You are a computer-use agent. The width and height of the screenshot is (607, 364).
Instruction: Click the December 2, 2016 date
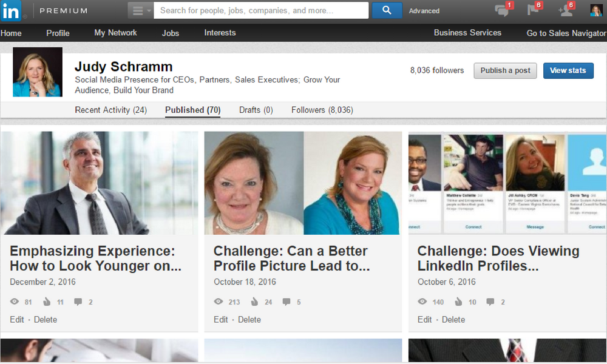tap(42, 282)
